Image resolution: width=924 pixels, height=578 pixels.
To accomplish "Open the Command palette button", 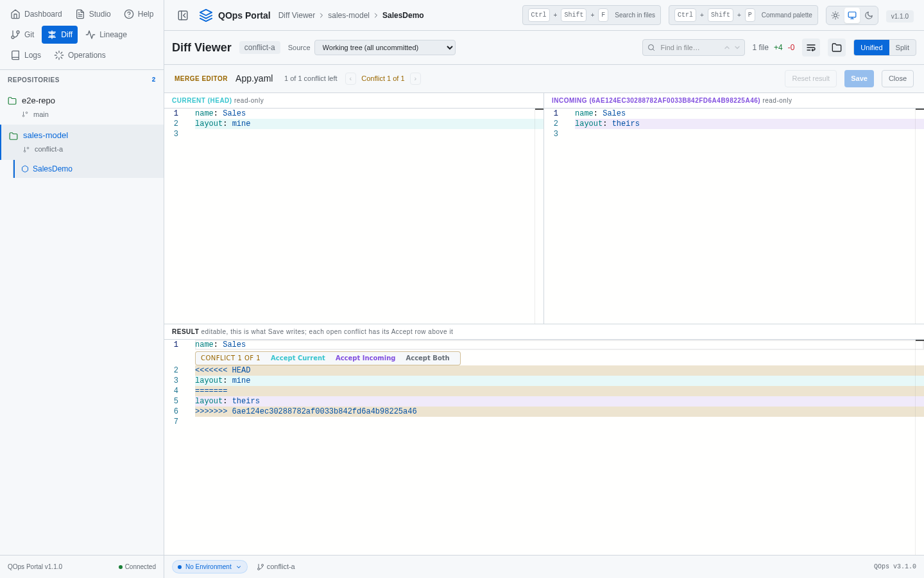I will 743,15.
